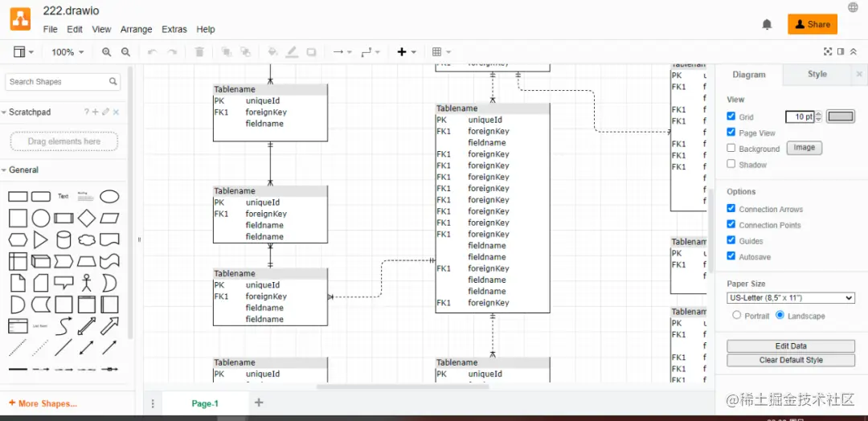Edit Scratchpad with pencil icon
The image size is (868, 421).
coord(106,112)
